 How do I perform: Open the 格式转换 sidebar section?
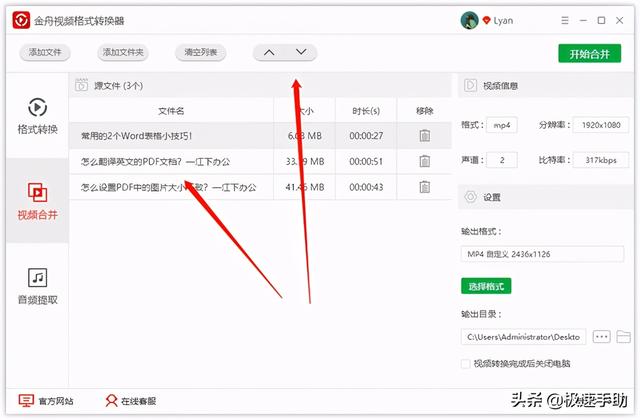tap(38, 116)
